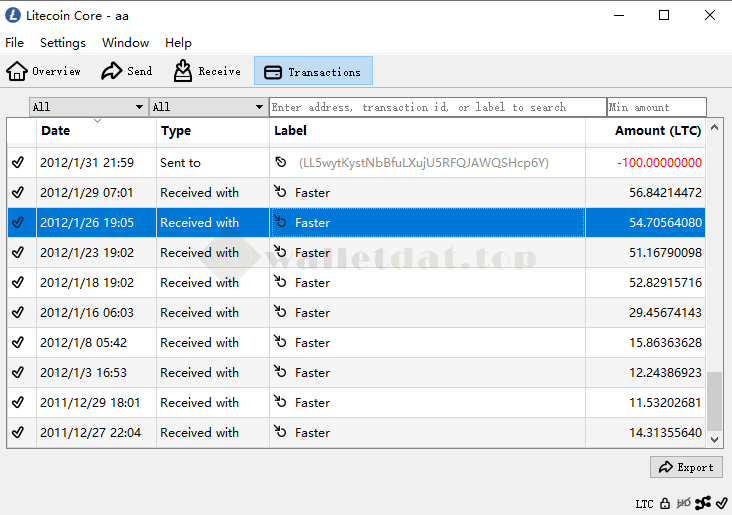
Task: Open the Settings menu
Action: (x=62, y=43)
